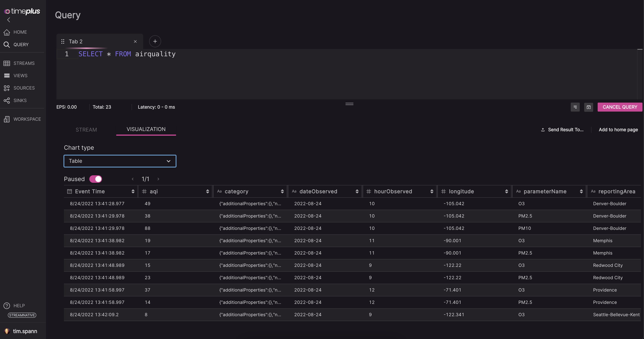The image size is (644, 339).
Task: Click Add to home page
Action: (x=618, y=130)
